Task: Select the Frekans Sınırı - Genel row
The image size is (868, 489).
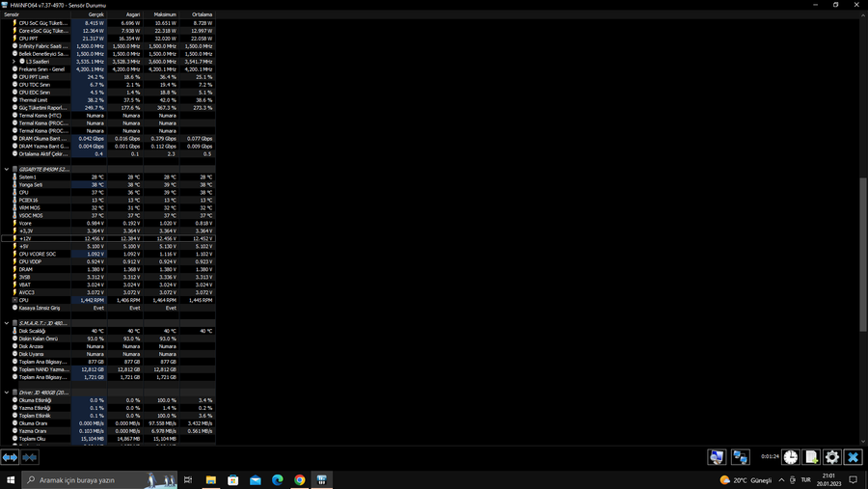Action: coord(108,69)
